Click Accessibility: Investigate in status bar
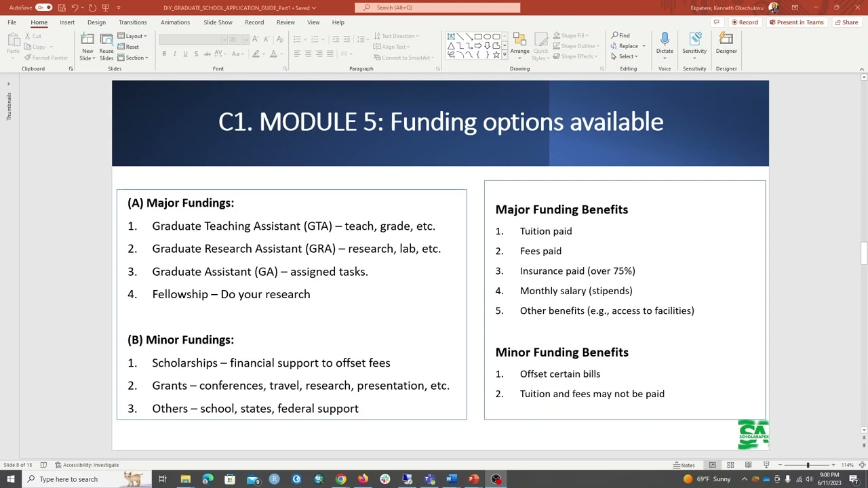This screenshot has width=868, height=488. (87, 465)
